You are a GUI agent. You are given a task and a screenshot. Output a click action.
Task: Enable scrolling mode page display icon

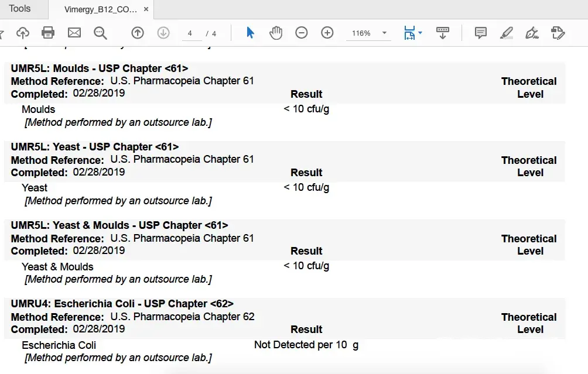(443, 33)
